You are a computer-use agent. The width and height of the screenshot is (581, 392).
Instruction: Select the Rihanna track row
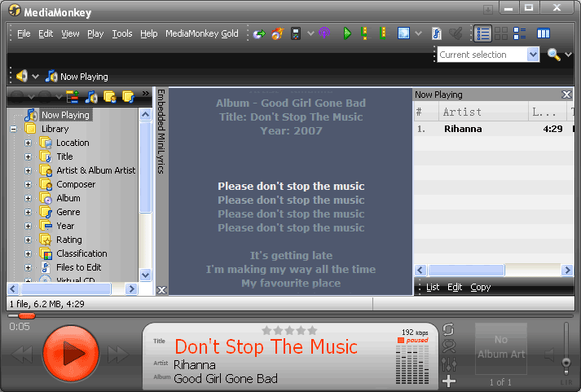pyautogui.click(x=494, y=129)
